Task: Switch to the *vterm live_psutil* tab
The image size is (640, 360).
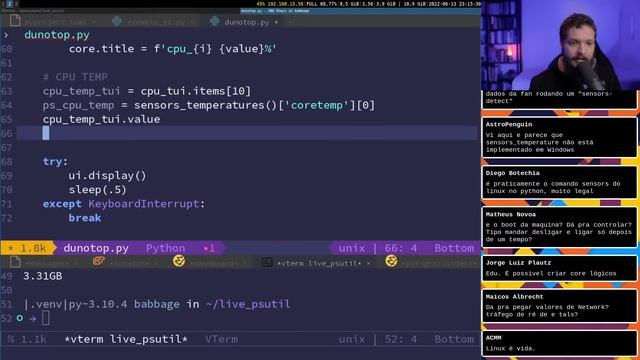Action: point(317,263)
